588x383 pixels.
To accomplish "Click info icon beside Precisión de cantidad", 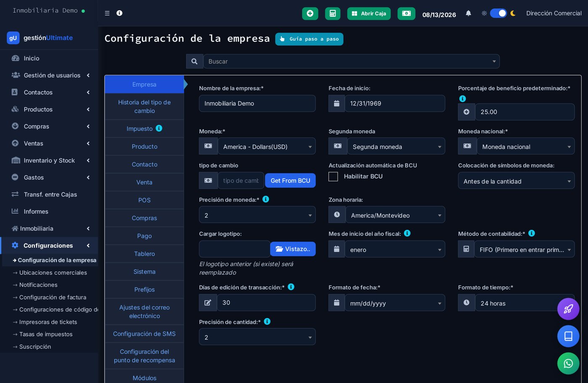I will [x=267, y=321].
